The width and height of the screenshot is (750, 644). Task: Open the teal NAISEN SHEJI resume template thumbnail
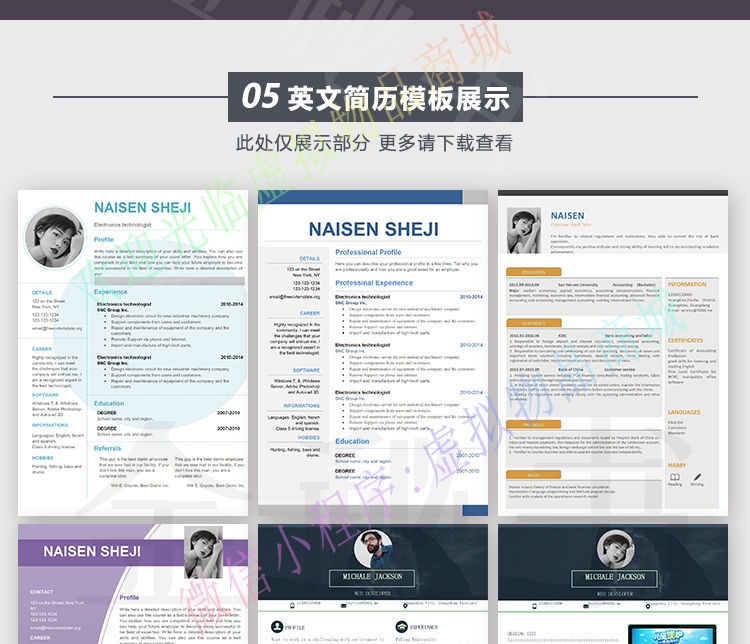[133, 353]
